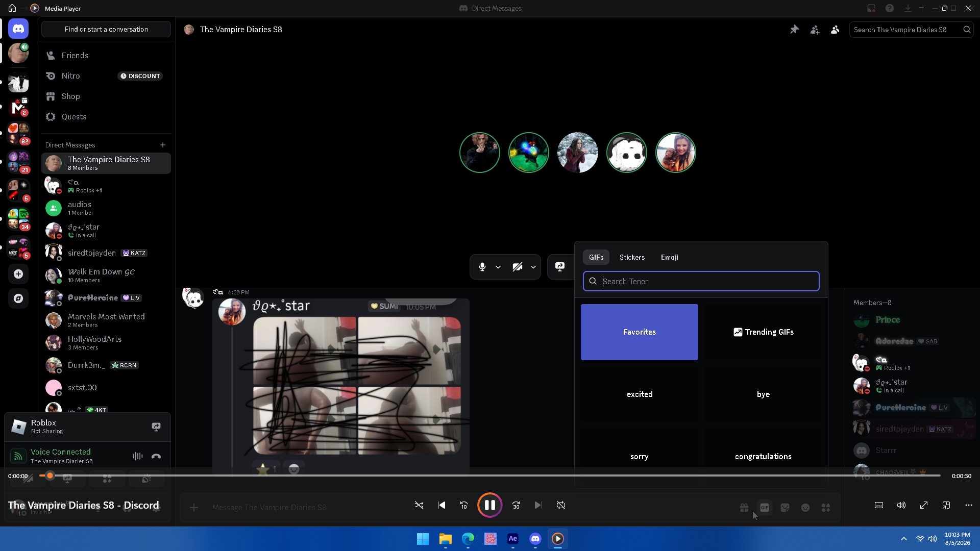Open the Marvels Most Wanted group

click(x=106, y=320)
